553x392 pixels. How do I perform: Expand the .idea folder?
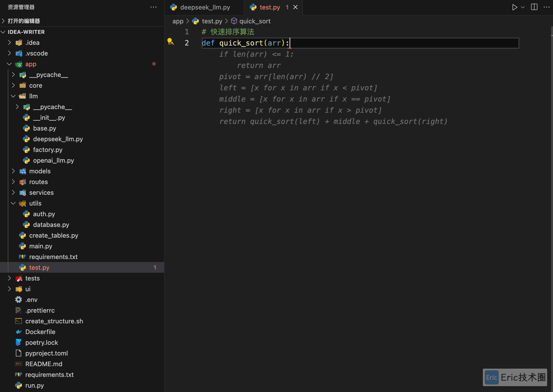(x=82, y=43)
